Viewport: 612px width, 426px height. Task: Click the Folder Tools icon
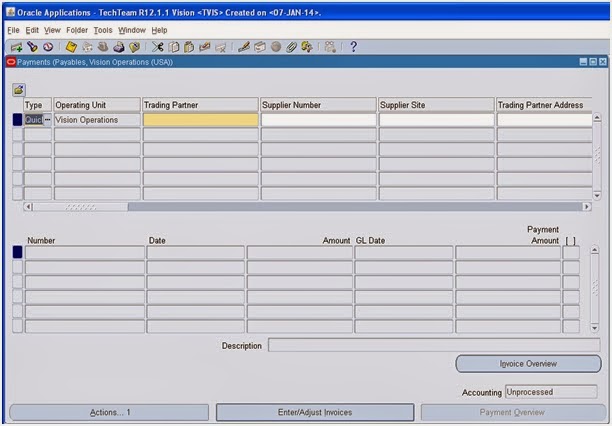[307, 47]
